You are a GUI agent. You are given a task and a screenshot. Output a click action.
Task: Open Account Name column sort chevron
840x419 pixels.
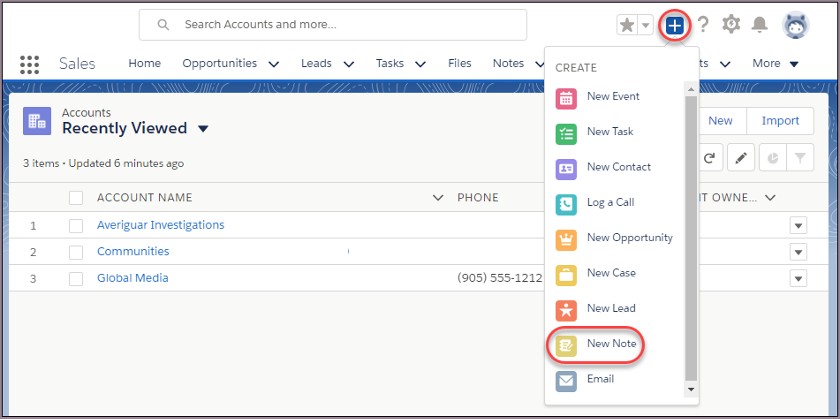tap(438, 198)
